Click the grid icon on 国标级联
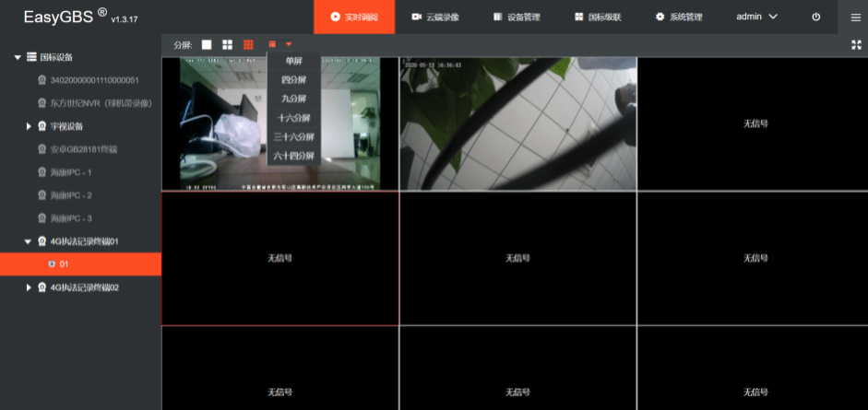The height and width of the screenshot is (410, 868). (579, 18)
